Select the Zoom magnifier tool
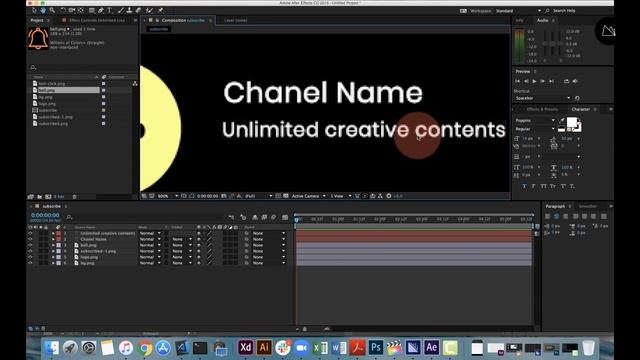 point(52,10)
